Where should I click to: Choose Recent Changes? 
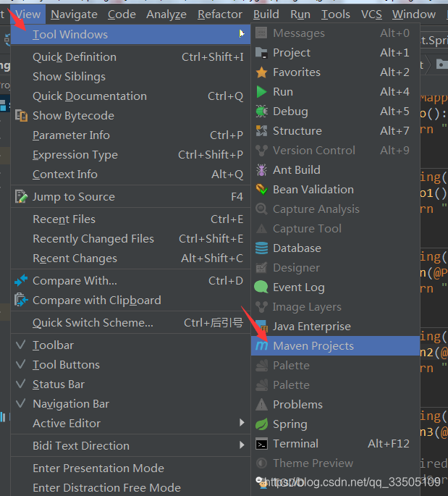[130, 258]
